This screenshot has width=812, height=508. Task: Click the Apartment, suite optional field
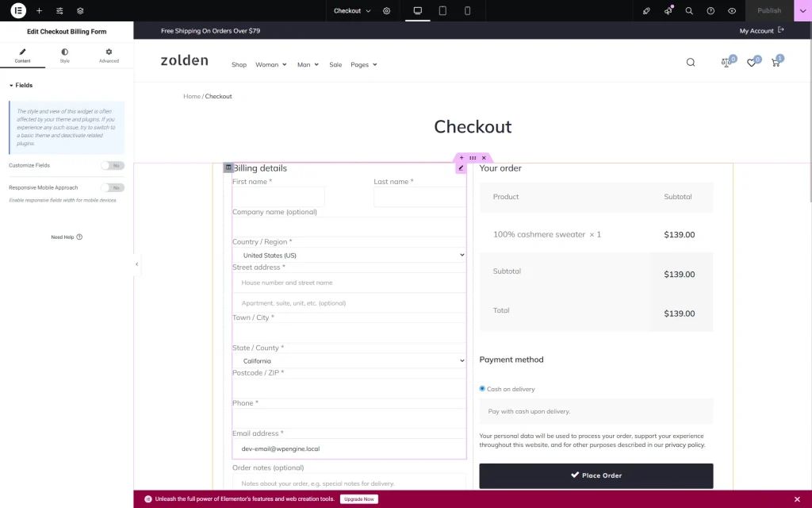349,303
